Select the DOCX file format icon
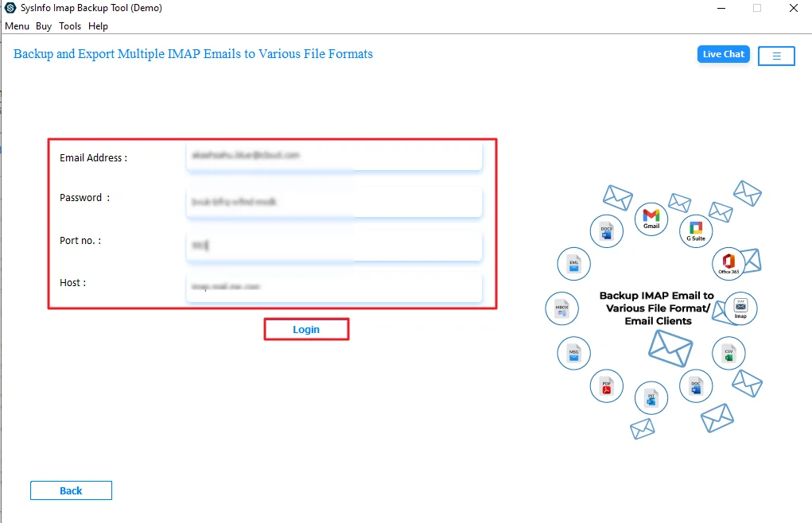Image resolution: width=812 pixels, height=523 pixels. tap(606, 231)
